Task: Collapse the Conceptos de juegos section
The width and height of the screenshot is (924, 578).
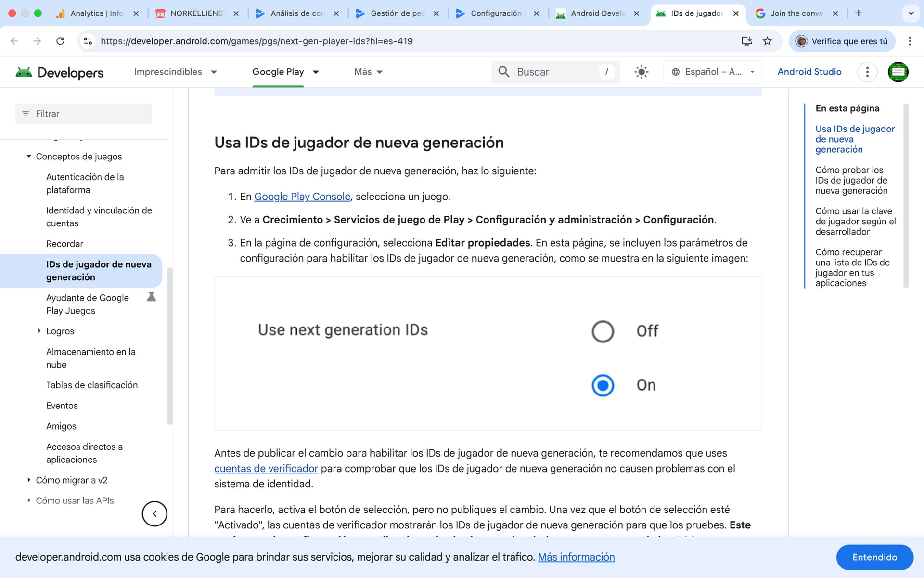Action: 29,157
